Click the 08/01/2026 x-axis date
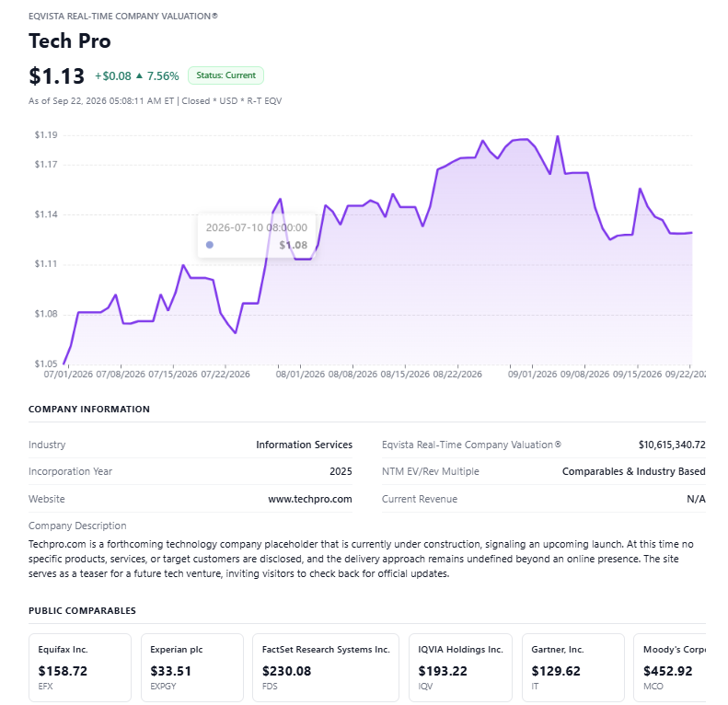Screen dimensions: 728x705 click(300, 375)
